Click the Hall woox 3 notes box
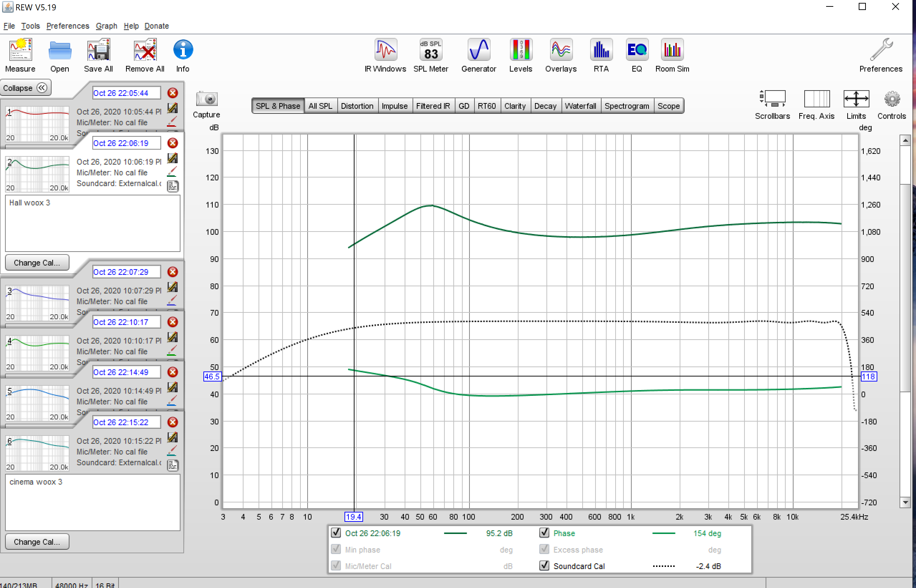The image size is (916, 588). (x=92, y=223)
